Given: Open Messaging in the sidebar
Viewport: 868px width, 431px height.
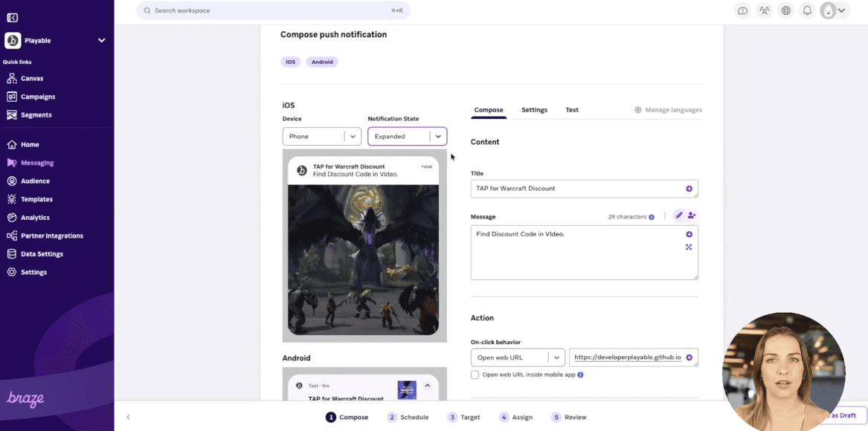Looking at the screenshot, I should click(37, 163).
